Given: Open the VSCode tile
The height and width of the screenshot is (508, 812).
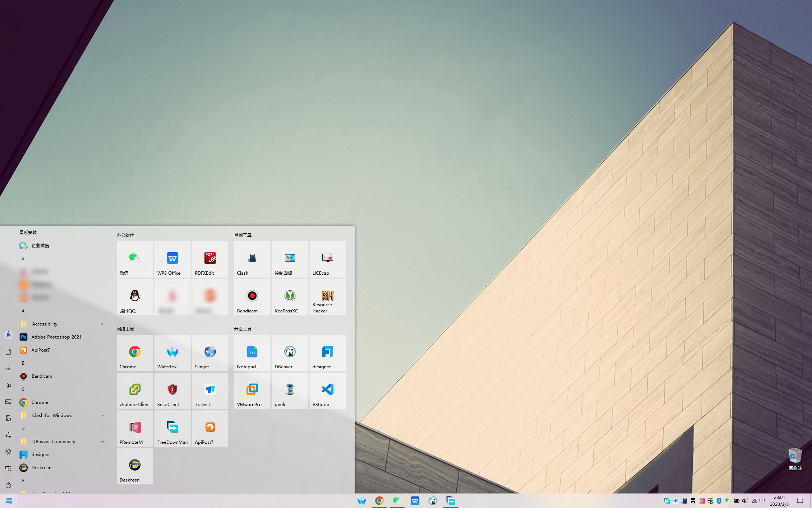Looking at the screenshot, I should [327, 391].
